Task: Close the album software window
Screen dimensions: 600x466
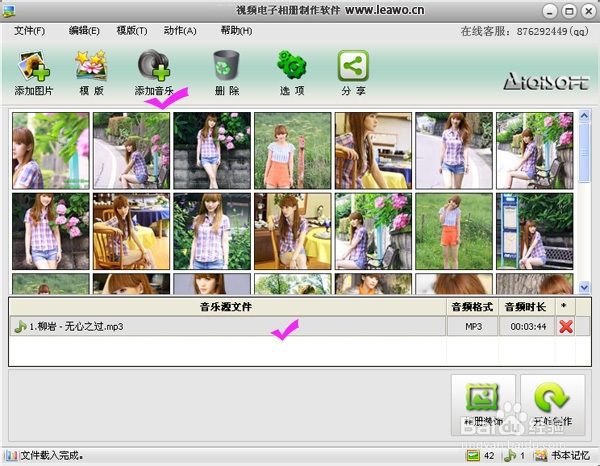Action: coord(589,11)
